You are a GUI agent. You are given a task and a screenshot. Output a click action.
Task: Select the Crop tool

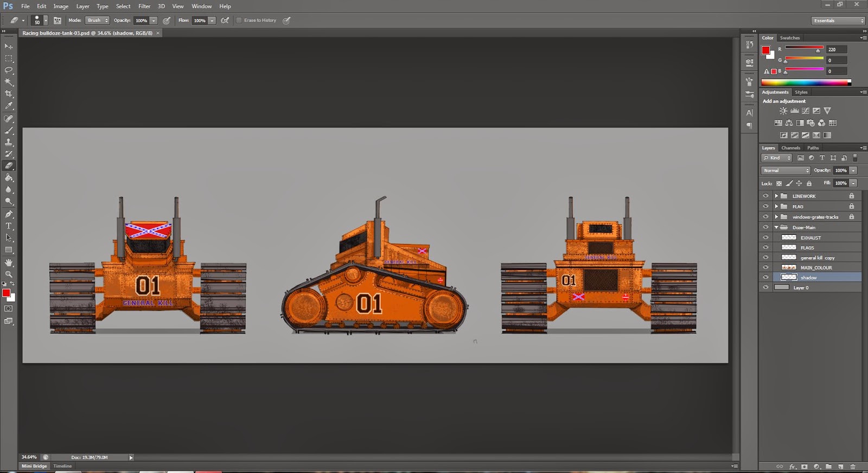click(x=9, y=94)
